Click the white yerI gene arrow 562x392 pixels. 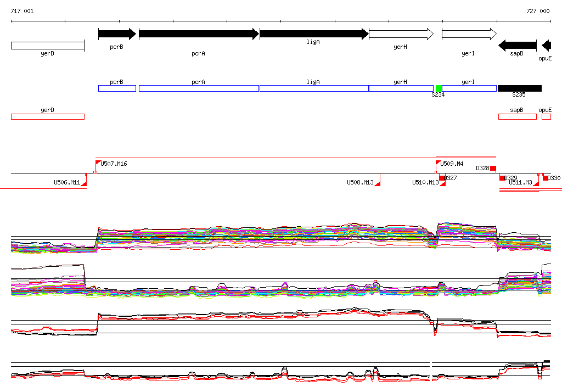469,34
